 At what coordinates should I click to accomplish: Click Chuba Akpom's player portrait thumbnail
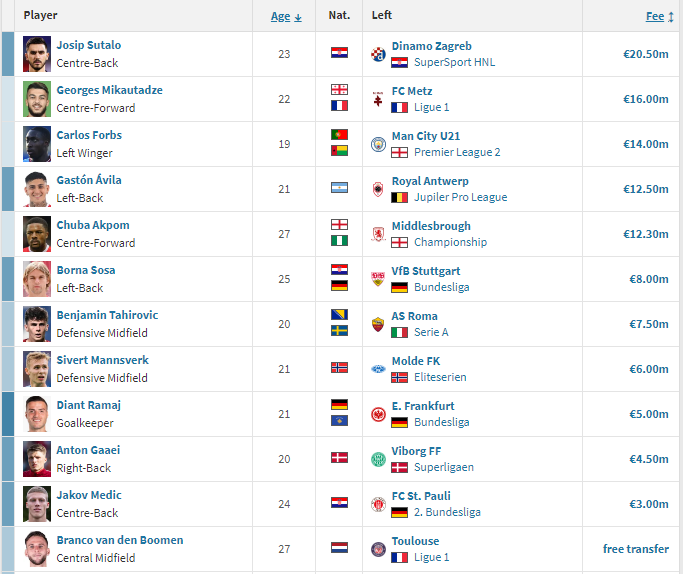37,234
